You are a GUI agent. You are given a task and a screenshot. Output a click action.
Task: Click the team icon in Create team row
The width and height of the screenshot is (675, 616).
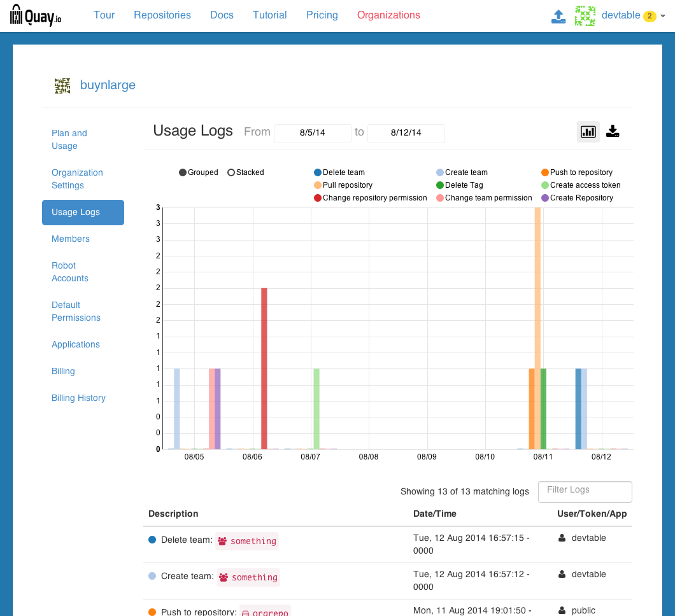tap(224, 577)
